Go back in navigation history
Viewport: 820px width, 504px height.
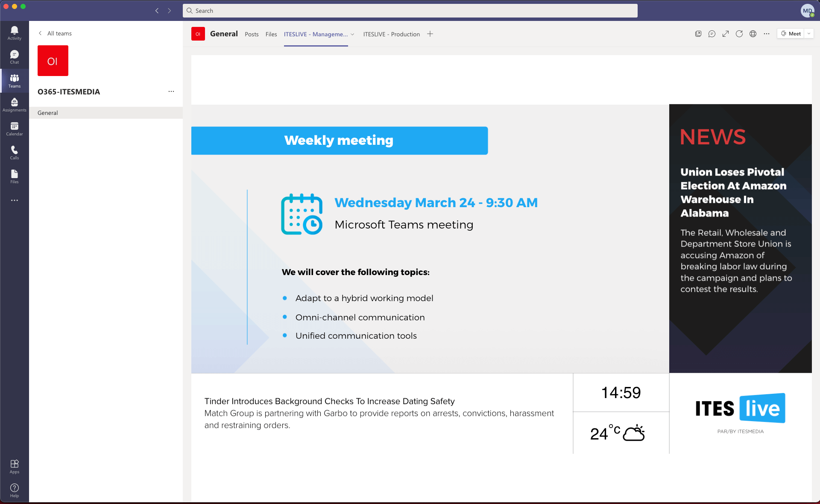157,11
